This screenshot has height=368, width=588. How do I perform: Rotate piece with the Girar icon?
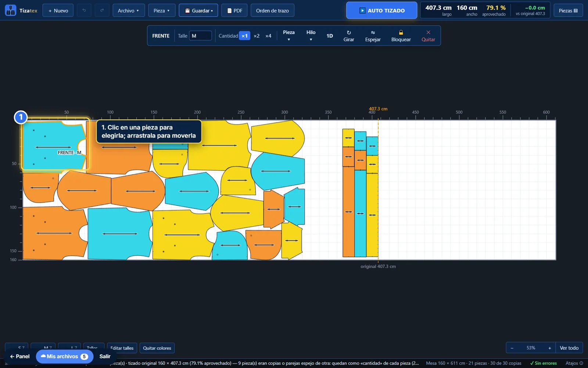tap(349, 36)
